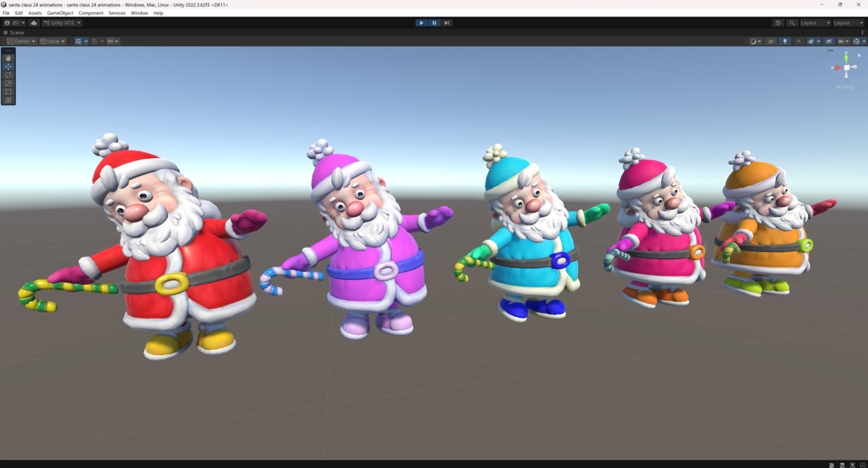Image resolution: width=868 pixels, height=468 pixels.
Task: Click the snap increment icon
Action: (111, 41)
